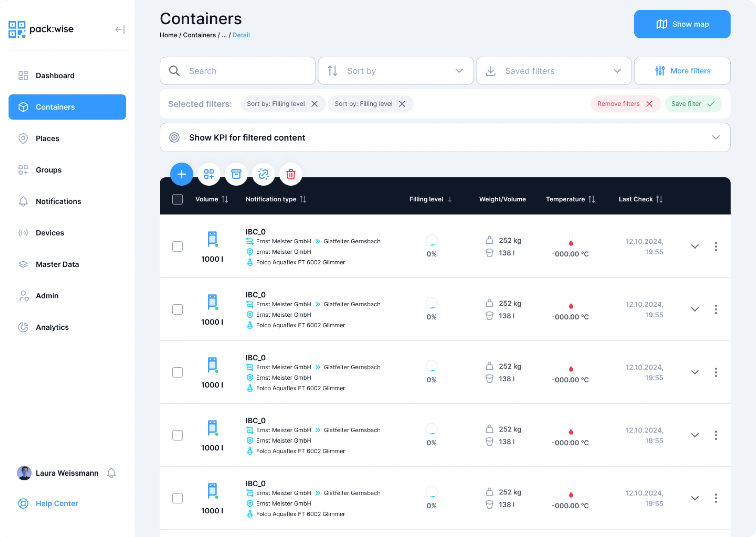Open Dashboard in sidebar
This screenshot has height=537, width=756.
[x=67, y=76]
